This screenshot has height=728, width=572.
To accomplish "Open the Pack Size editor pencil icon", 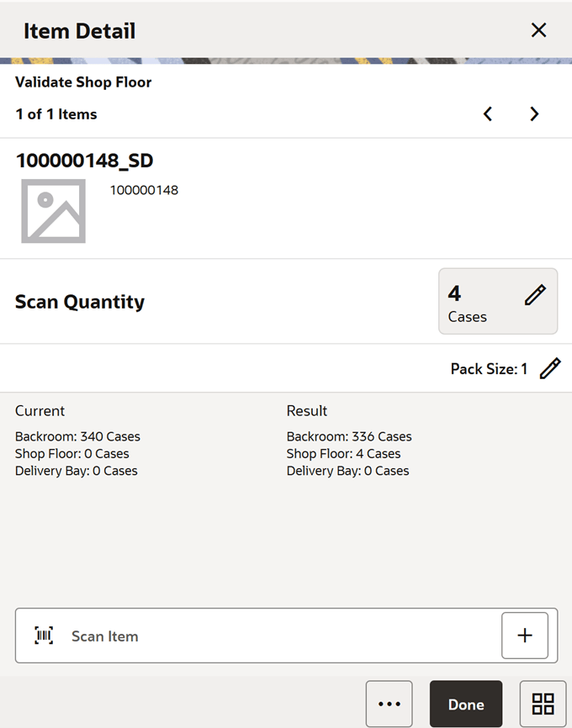I will [550, 368].
